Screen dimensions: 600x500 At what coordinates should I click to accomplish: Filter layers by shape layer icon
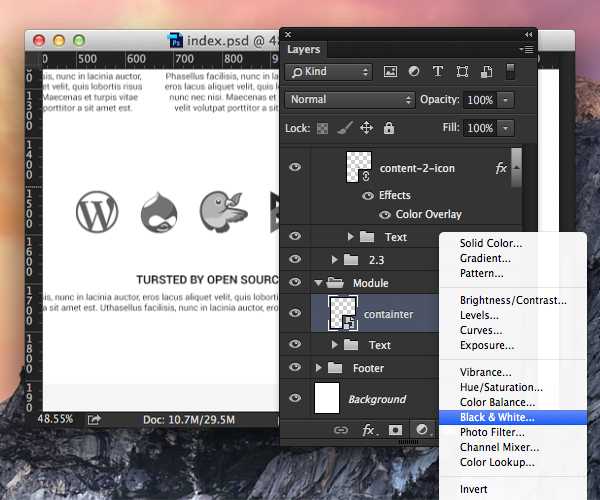tap(462, 72)
